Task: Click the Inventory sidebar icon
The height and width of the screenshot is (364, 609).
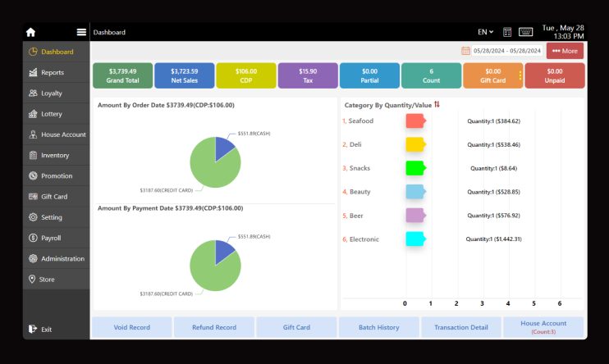Action: click(x=33, y=155)
